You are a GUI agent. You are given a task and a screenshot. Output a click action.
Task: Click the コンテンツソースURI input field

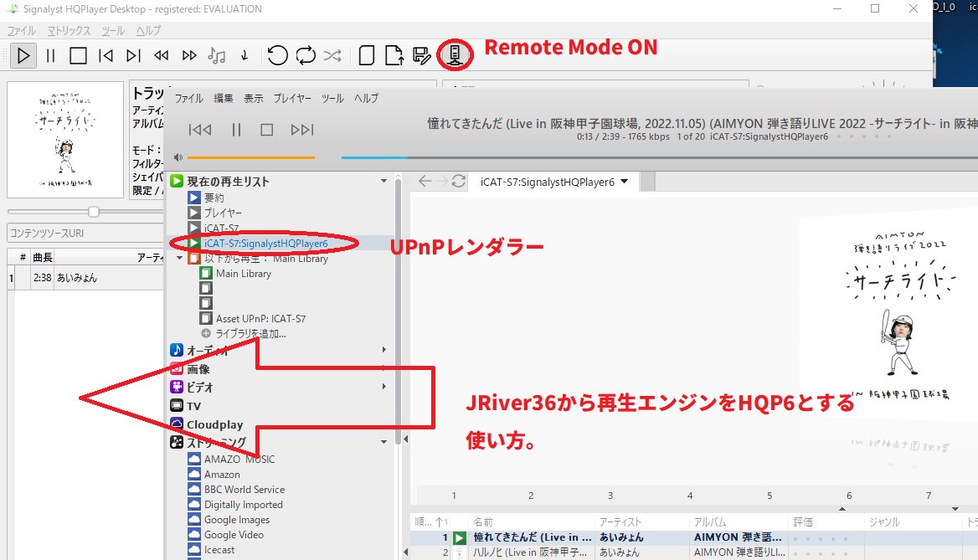click(85, 233)
